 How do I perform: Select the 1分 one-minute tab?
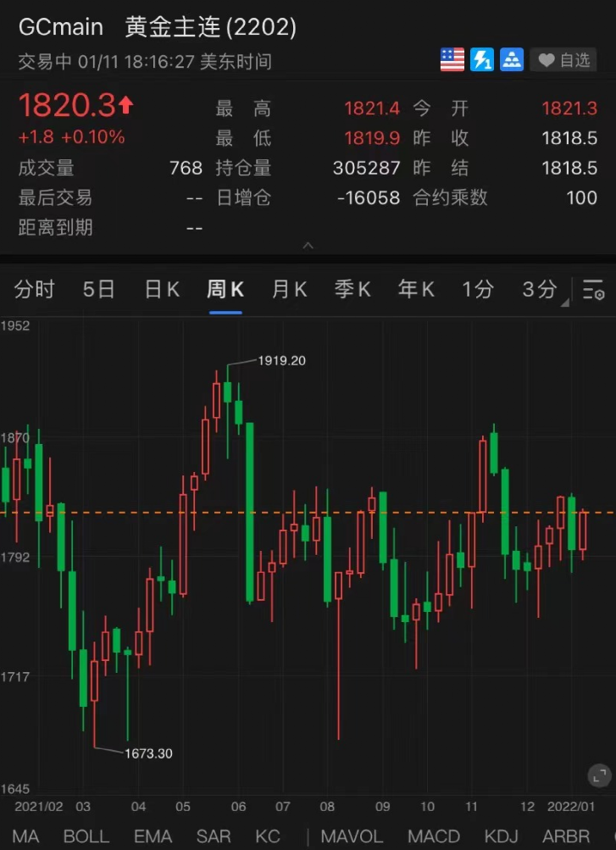[477, 290]
